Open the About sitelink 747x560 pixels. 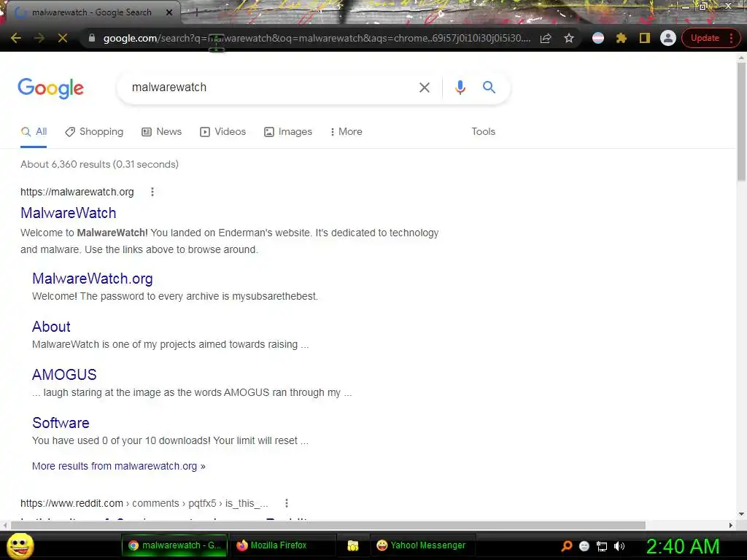[x=51, y=327]
